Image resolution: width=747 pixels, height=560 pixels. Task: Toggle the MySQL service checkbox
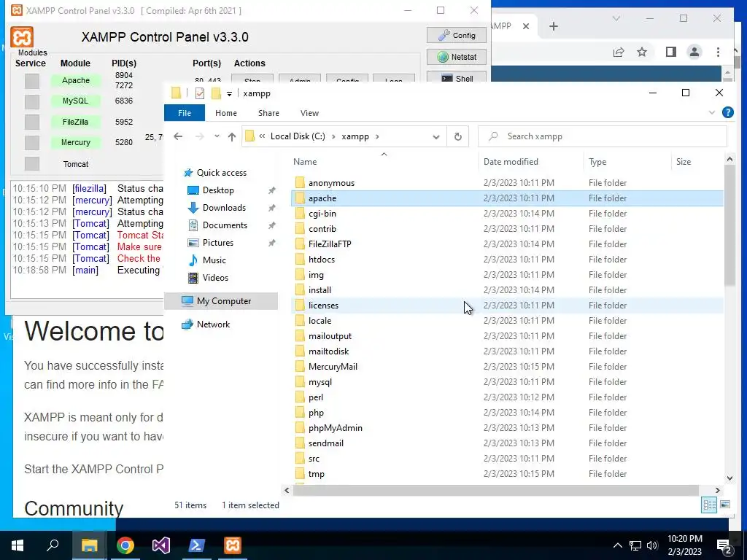click(x=32, y=101)
